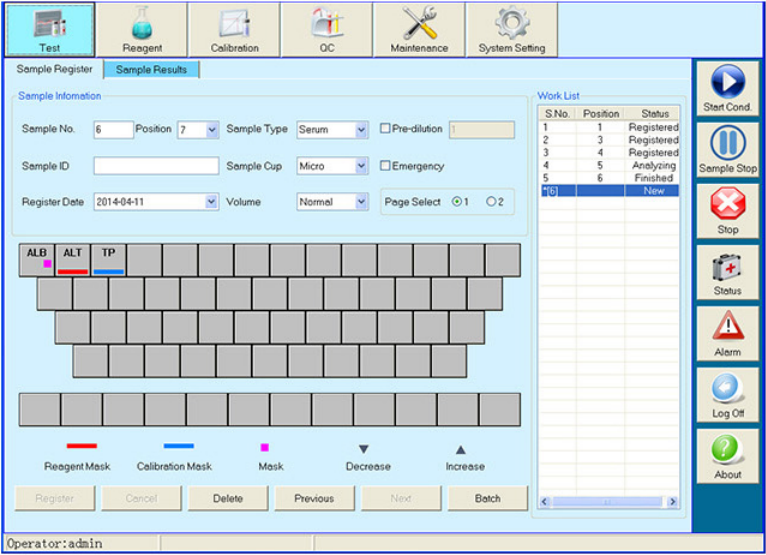Image resolution: width=766 pixels, height=555 pixels.
Task: Select Page Select option 2
Action: (x=491, y=201)
